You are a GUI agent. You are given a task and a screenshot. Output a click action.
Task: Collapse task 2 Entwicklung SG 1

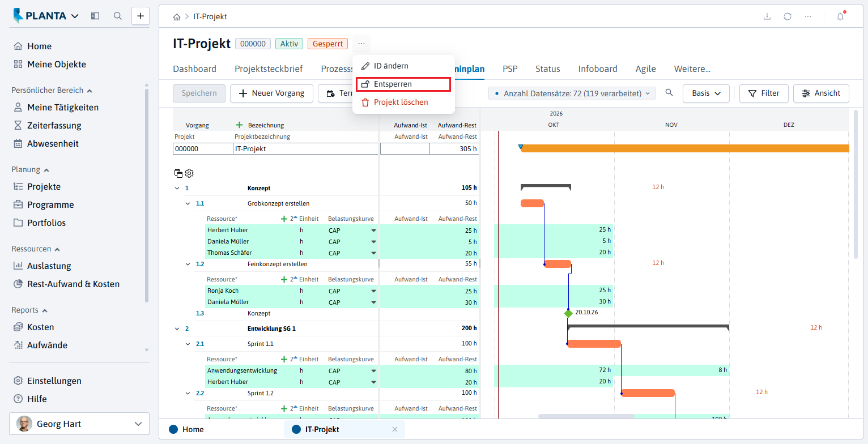(x=177, y=328)
